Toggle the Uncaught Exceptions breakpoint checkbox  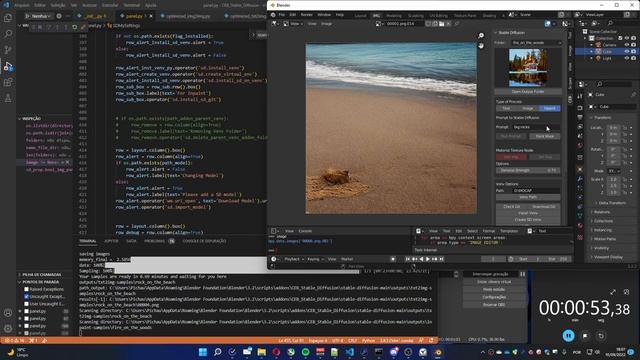(x=27, y=296)
